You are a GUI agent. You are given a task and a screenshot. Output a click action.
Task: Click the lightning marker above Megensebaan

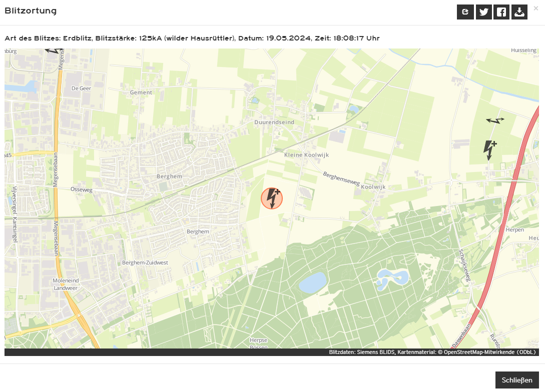54,51
